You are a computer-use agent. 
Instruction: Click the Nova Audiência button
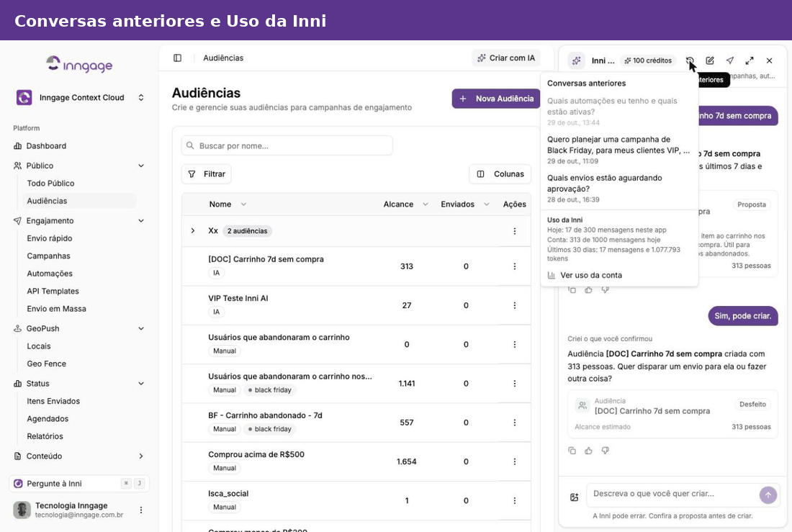496,99
